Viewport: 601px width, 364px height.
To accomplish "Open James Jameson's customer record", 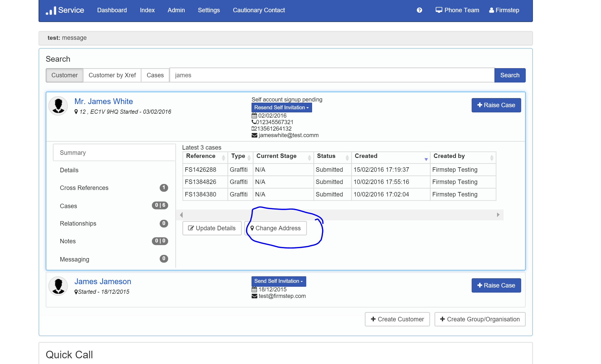I will [x=103, y=281].
